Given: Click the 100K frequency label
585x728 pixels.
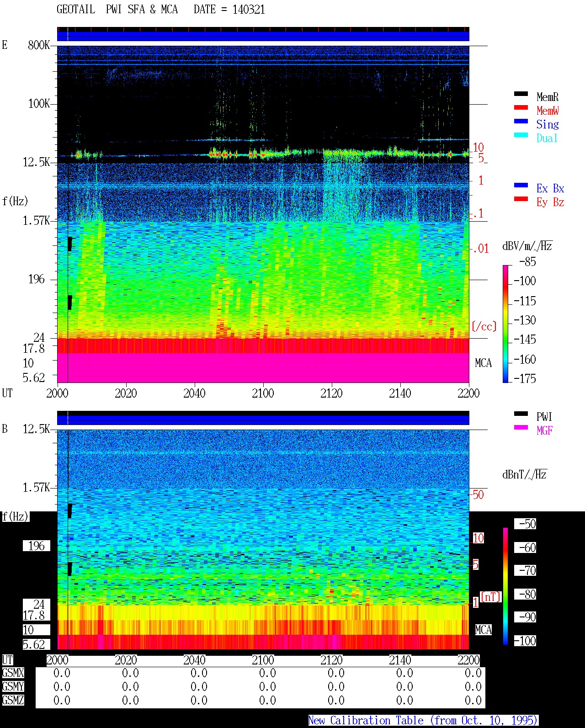Looking at the screenshot, I should pos(39,103).
